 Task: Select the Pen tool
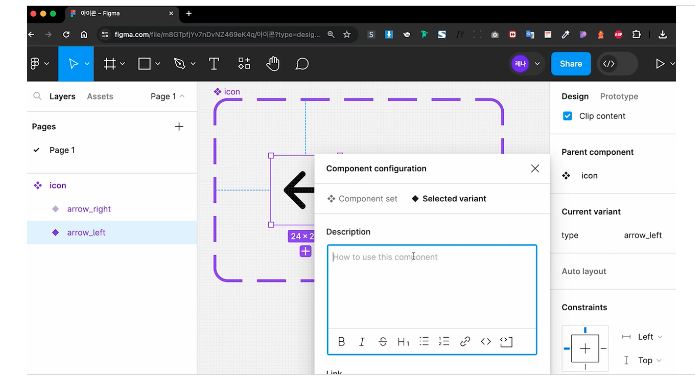[x=180, y=64]
